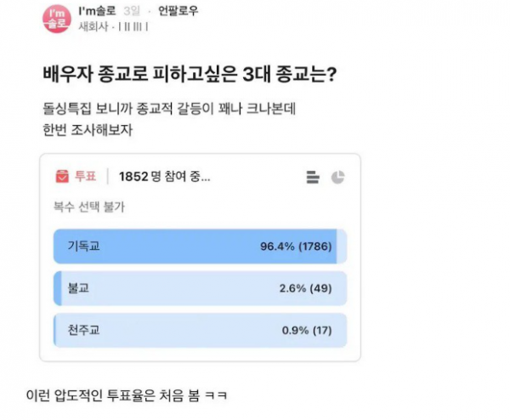Image resolution: width=510 pixels, height=420 pixels.
Task: Click the 복수 선택 불가 notice
Action: click(89, 207)
